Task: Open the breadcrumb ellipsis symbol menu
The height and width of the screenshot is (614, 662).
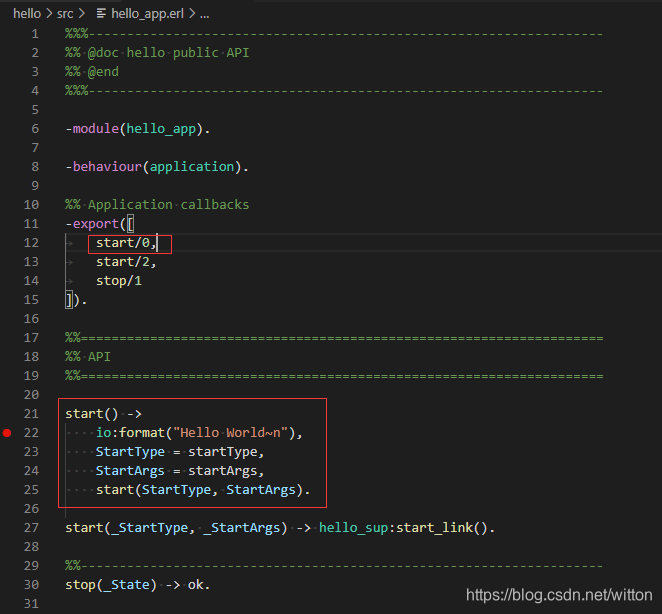Action: (205, 15)
